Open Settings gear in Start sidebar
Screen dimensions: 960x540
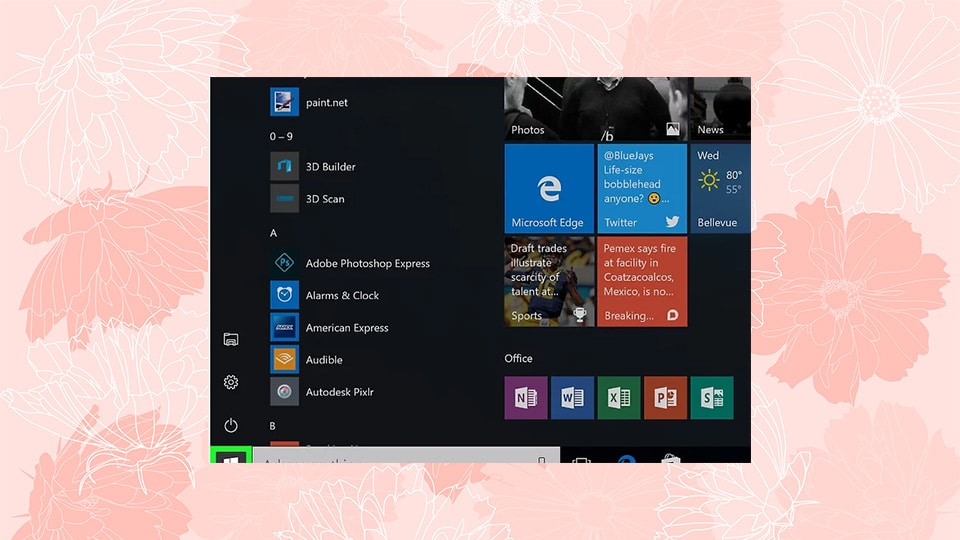231,382
